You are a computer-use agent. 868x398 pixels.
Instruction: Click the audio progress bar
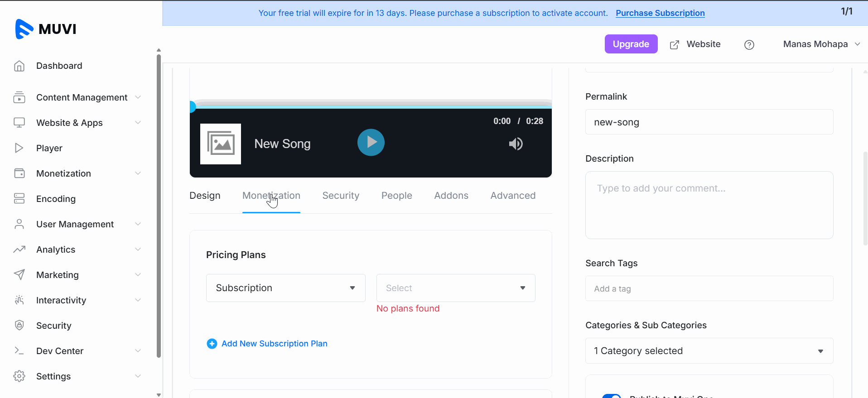371,106
